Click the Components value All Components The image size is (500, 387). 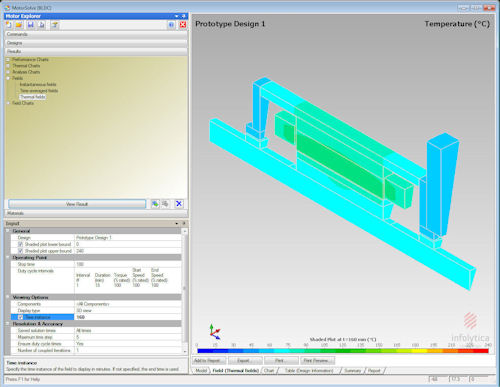(128, 304)
